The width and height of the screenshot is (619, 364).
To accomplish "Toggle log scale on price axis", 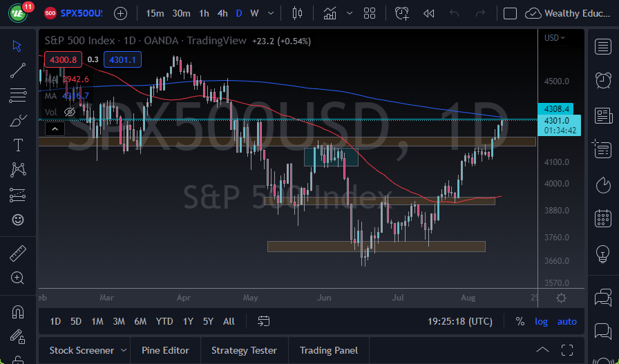I will click(541, 321).
